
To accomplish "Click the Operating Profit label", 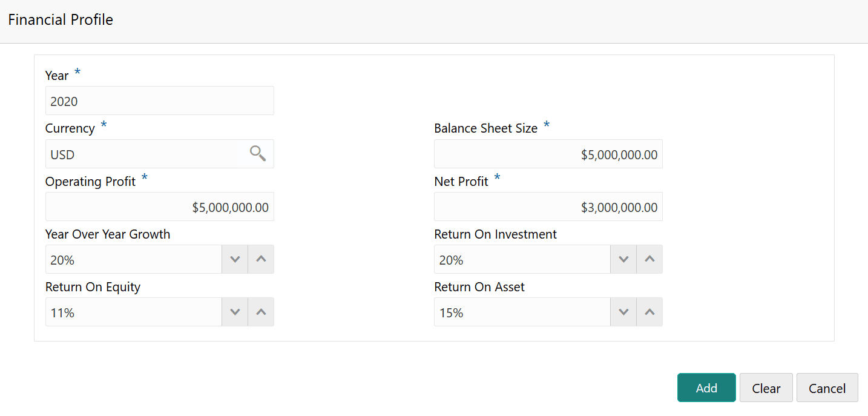I will point(91,181).
